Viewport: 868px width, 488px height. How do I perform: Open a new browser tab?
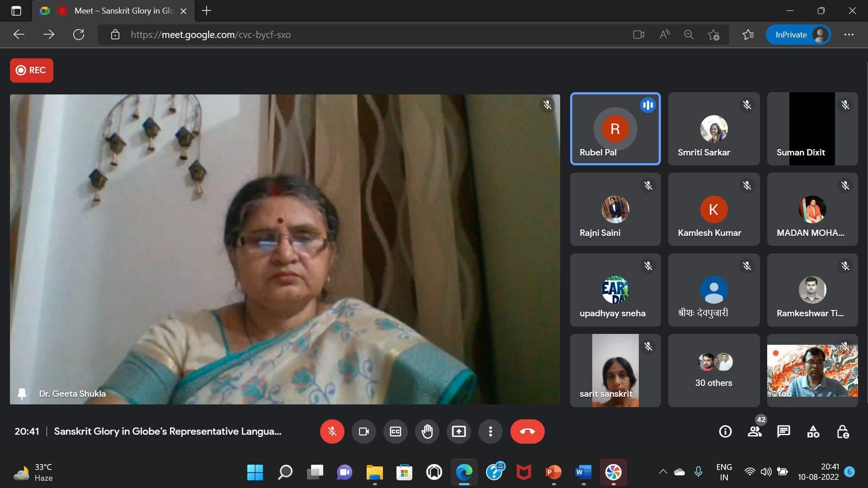click(x=207, y=11)
